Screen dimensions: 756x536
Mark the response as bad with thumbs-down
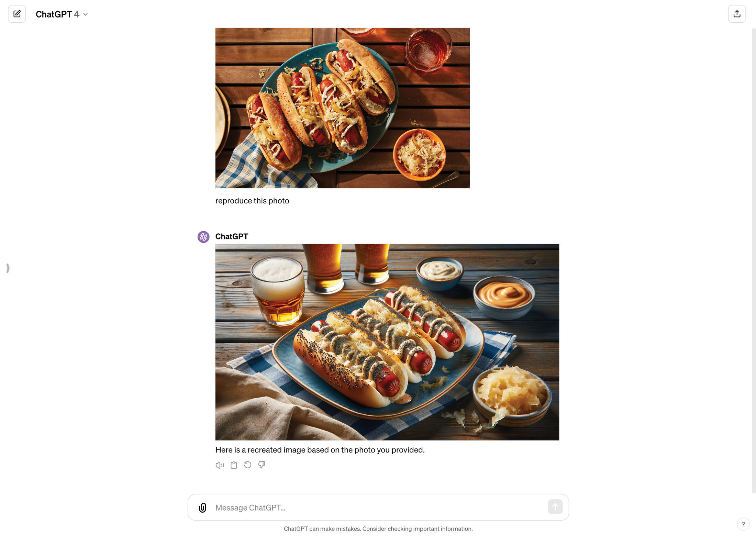tap(262, 465)
